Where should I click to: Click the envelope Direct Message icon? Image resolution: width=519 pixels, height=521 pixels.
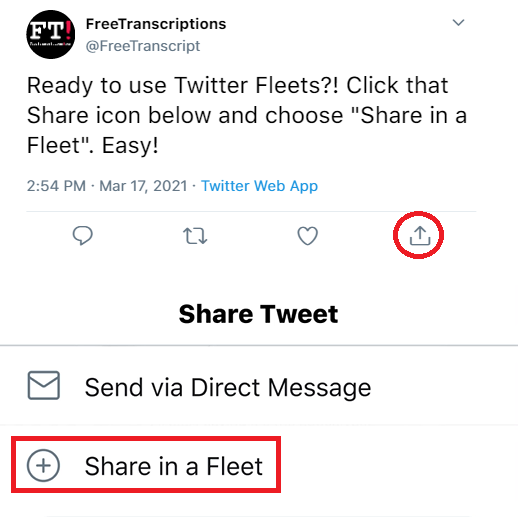coord(43,385)
